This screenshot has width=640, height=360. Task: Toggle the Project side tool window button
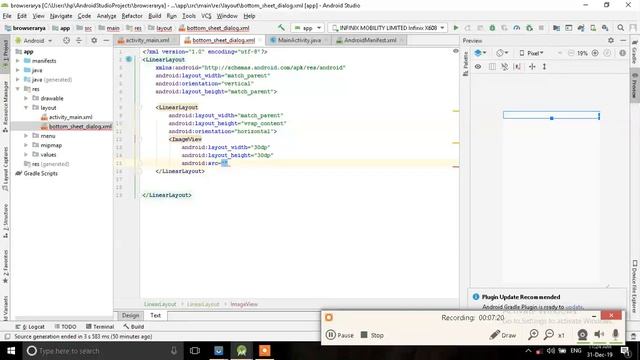tap(5, 54)
